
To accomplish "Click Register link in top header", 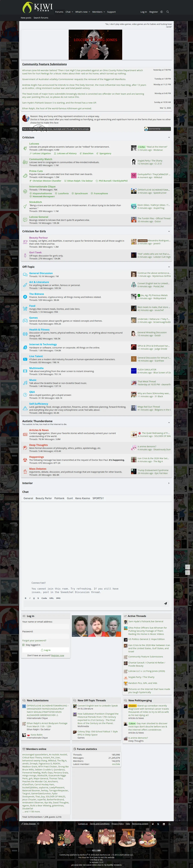I will click(x=154, y=12).
